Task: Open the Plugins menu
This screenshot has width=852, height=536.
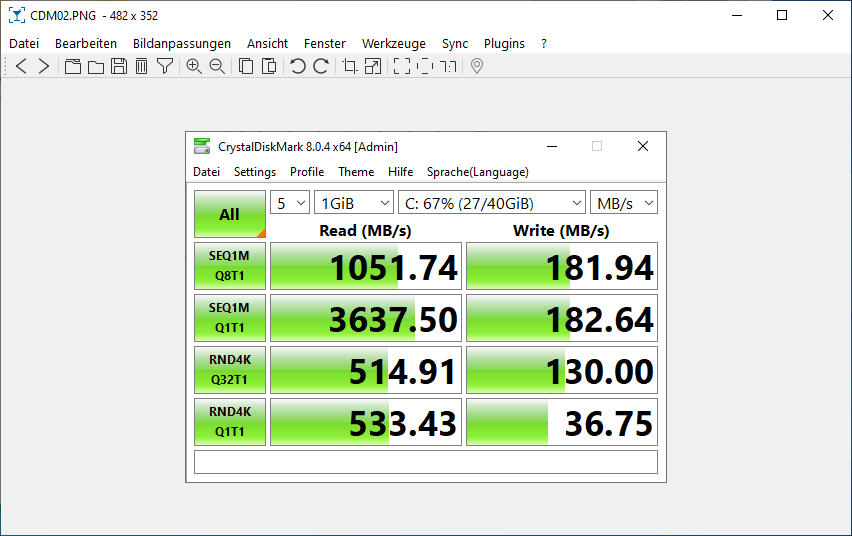Action: (x=504, y=43)
